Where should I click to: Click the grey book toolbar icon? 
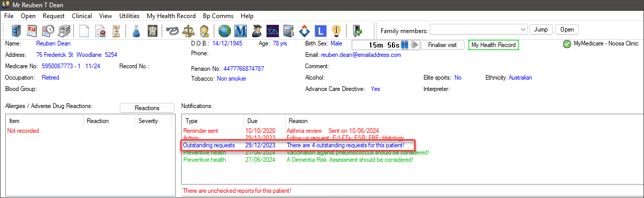tap(289, 31)
